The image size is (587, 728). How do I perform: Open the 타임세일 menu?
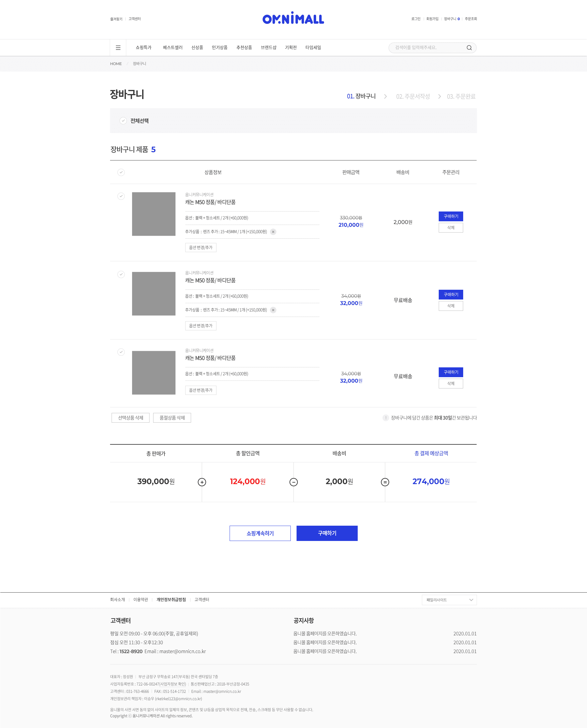pyautogui.click(x=313, y=48)
